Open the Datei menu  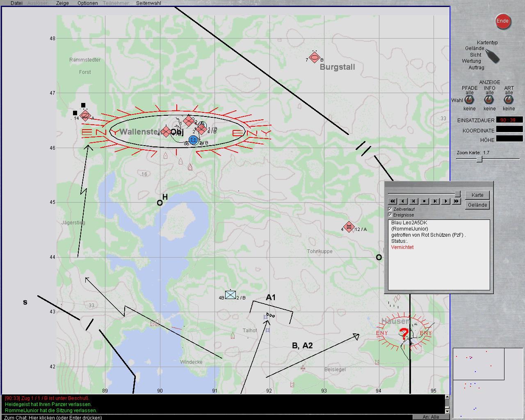tap(16, 3)
